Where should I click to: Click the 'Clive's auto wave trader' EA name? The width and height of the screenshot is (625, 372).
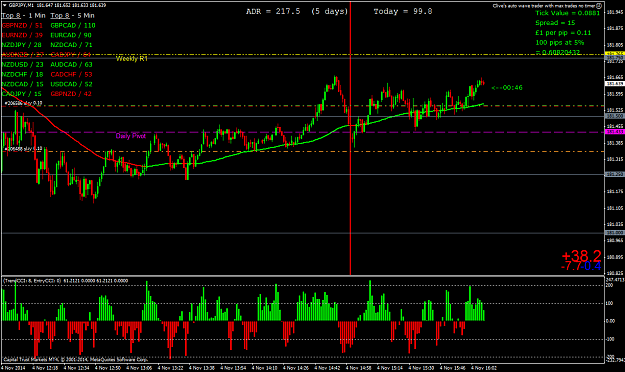click(x=544, y=6)
